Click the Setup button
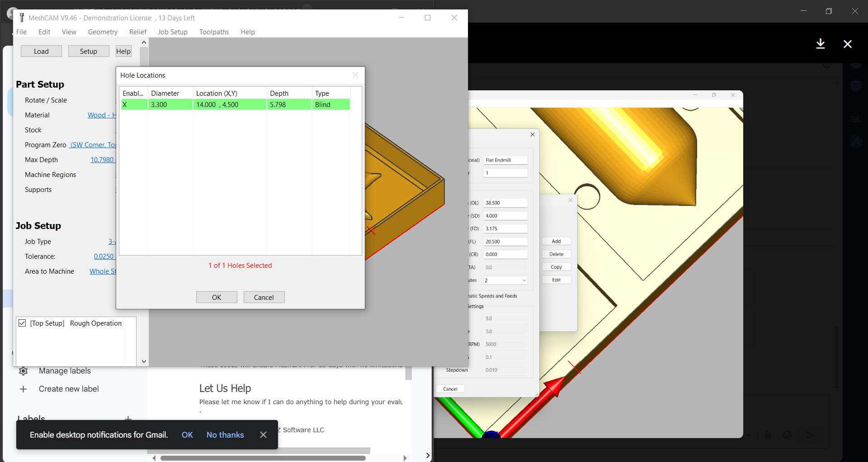 coord(89,51)
